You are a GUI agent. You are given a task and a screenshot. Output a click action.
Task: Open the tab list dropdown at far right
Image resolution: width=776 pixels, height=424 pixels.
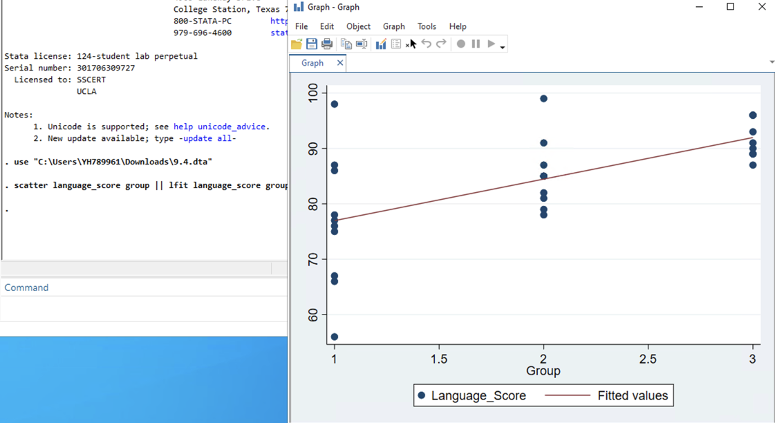772,62
